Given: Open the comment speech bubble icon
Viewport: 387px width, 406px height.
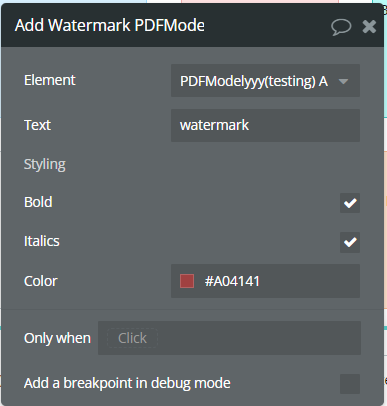Looking at the screenshot, I should coord(341,27).
